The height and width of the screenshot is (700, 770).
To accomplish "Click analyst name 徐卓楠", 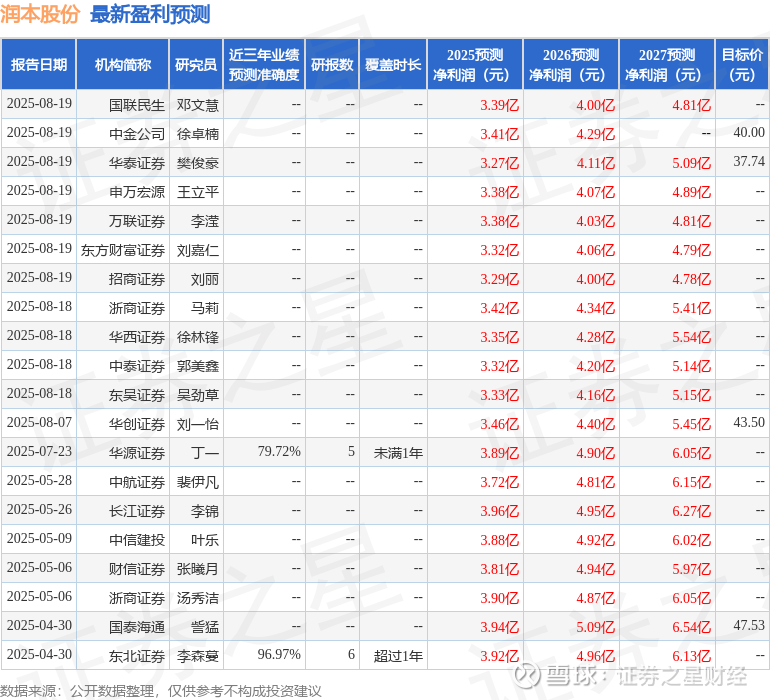I will [197, 134].
